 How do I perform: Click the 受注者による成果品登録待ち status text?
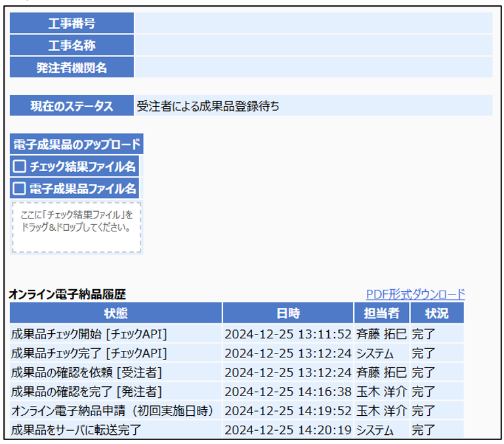[x=208, y=106]
